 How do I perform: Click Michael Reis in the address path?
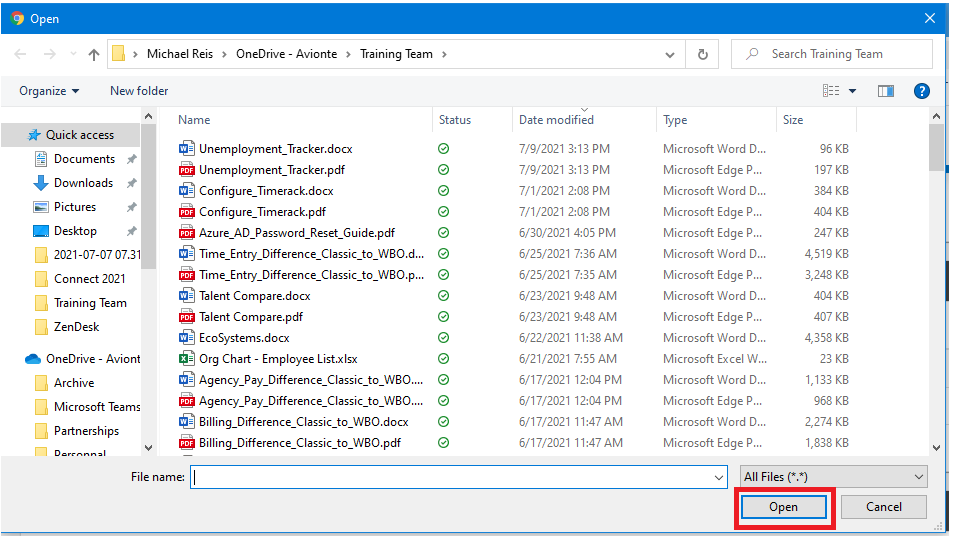click(180, 54)
